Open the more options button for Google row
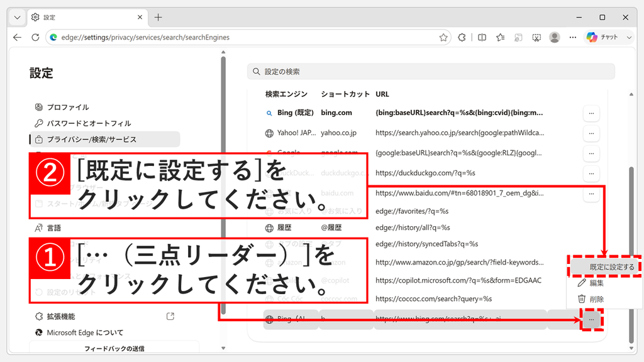Image resolution: width=644 pixels, height=362 pixels. coord(591,153)
